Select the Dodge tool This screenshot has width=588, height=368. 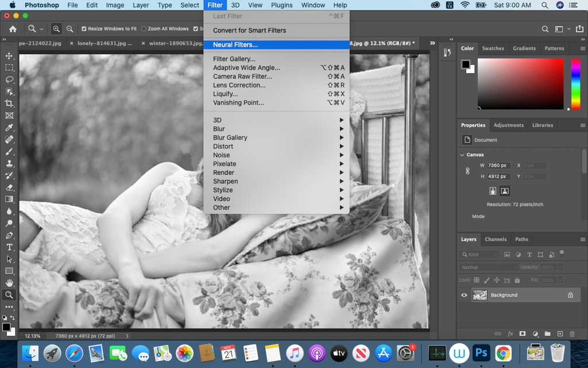click(x=9, y=223)
